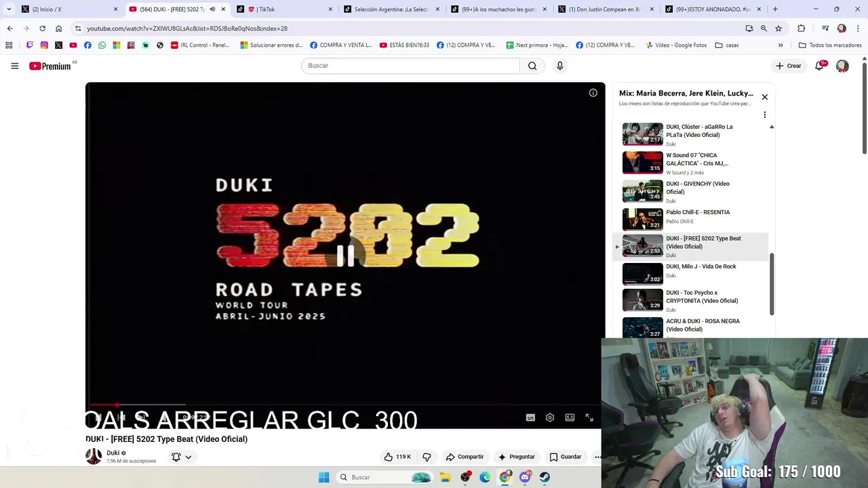Viewport: 868px width, 488px height.
Task: Enter fullscreen on the video player
Action: 589,418
